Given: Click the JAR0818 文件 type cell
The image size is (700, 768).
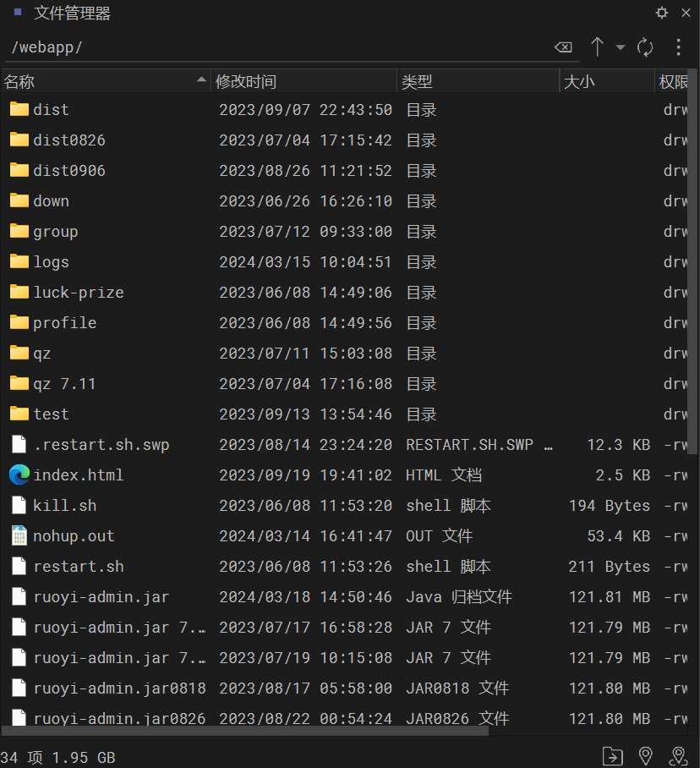Looking at the screenshot, I should click(457, 688).
